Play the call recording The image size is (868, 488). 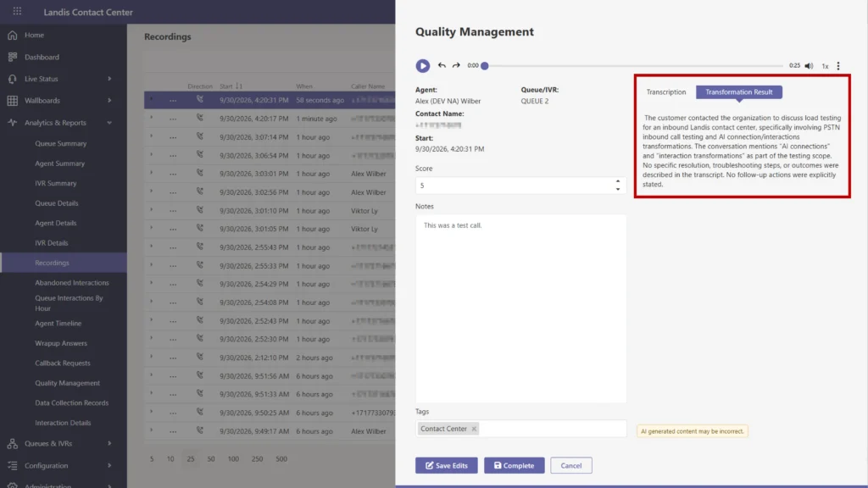point(422,66)
